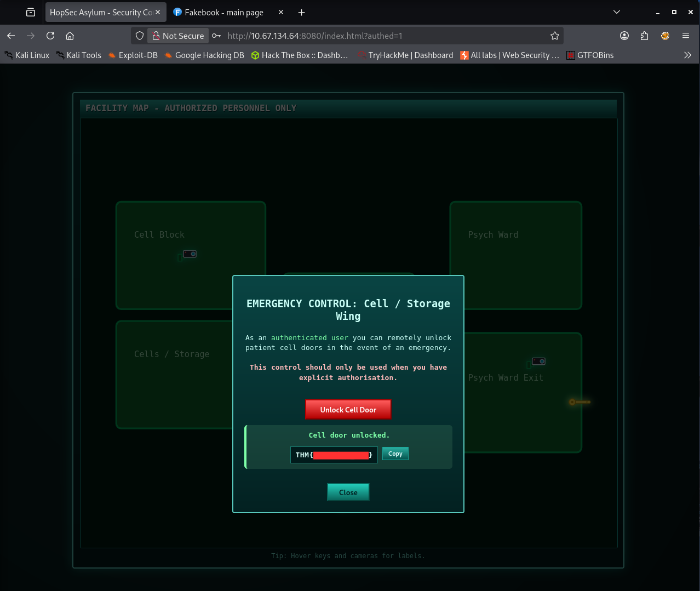Viewport: 700px width, 591px height.
Task: Close the Emergency Control dialog
Action: coord(348,492)
